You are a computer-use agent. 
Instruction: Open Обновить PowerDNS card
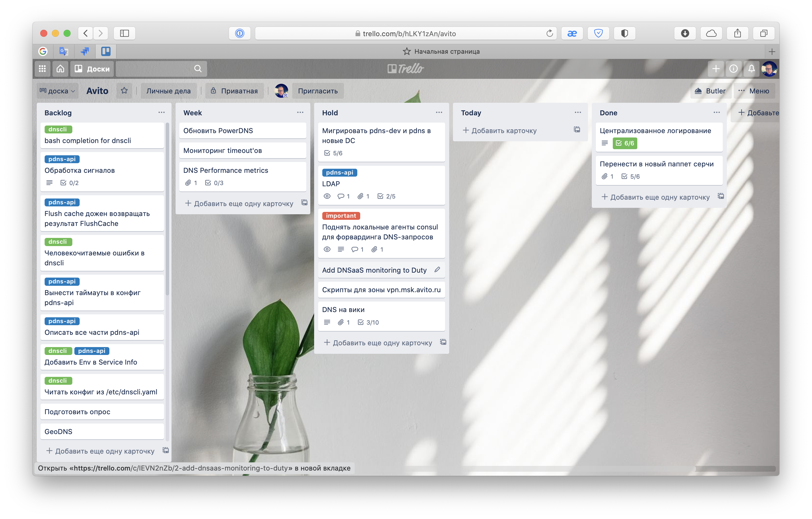coord(242,130)
